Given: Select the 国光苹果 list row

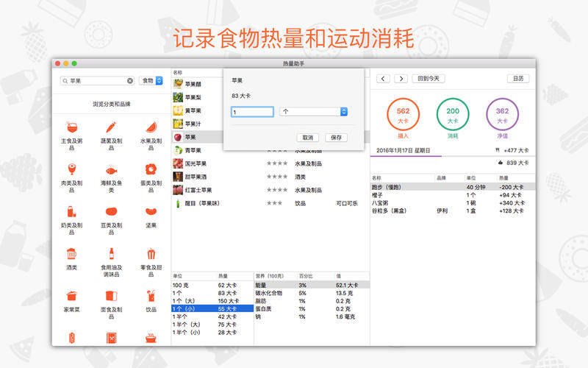Looking at the screenshot, I should pyautogui.click(x=270, y=163).
